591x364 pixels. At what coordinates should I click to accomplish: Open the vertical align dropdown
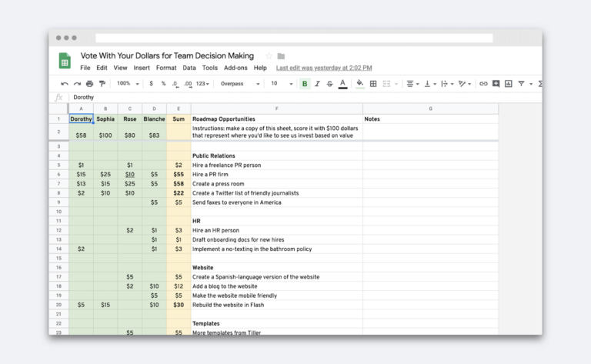(x=430, y=84)
